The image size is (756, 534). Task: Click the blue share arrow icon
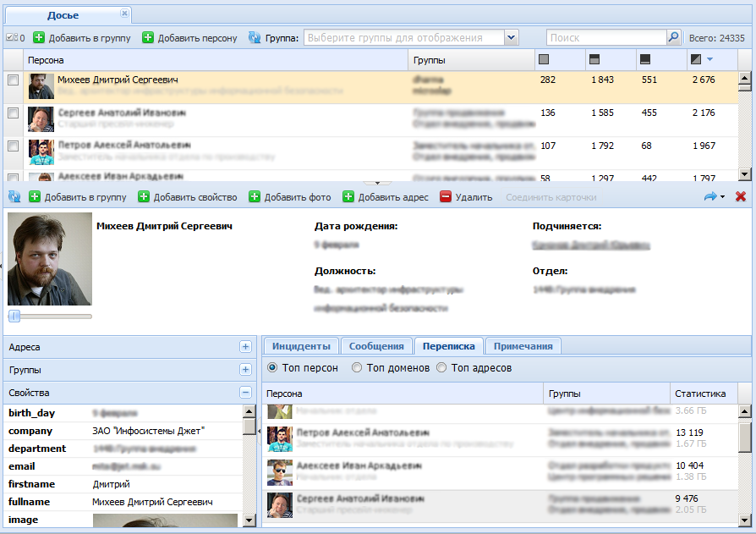[710, 196]
